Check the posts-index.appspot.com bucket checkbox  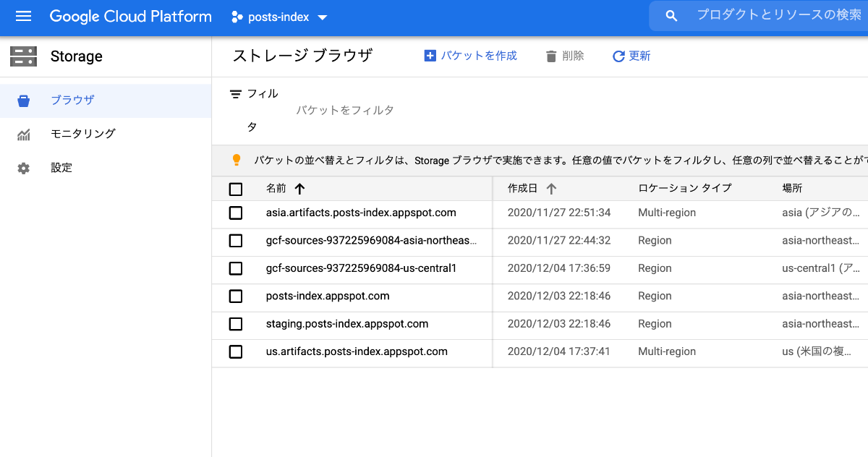coord(236,296)
